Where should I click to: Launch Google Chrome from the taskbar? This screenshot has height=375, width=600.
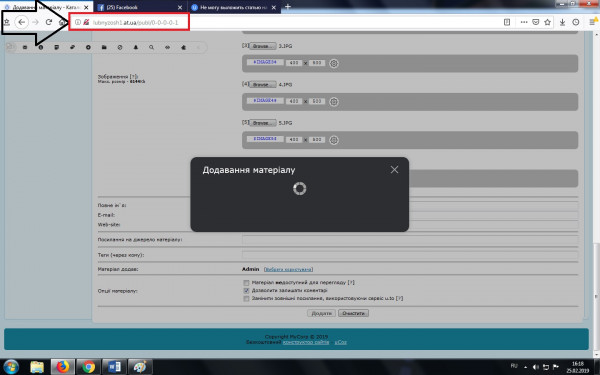pos(88,367)
